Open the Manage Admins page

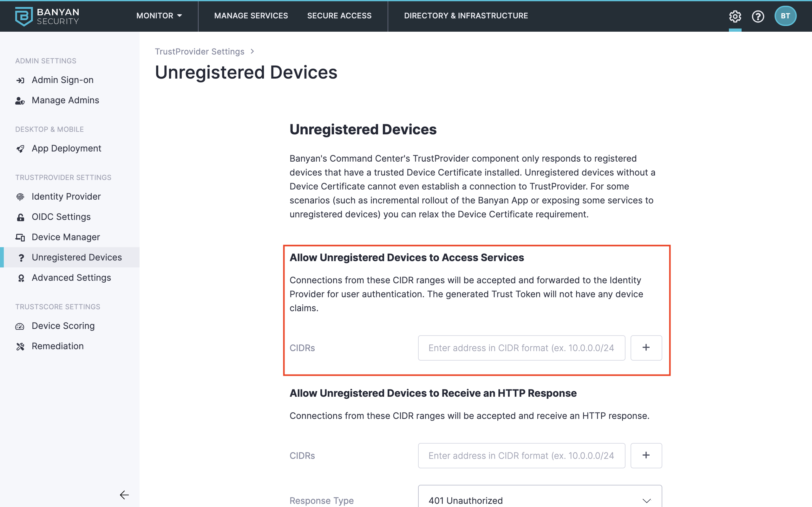coord(65,100)
